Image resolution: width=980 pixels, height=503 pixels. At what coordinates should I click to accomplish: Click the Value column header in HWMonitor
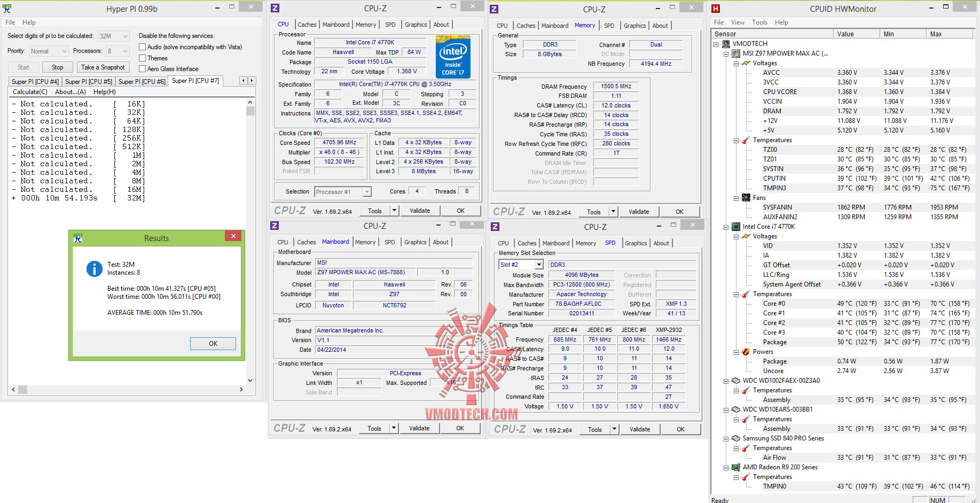tap(856, 34)
